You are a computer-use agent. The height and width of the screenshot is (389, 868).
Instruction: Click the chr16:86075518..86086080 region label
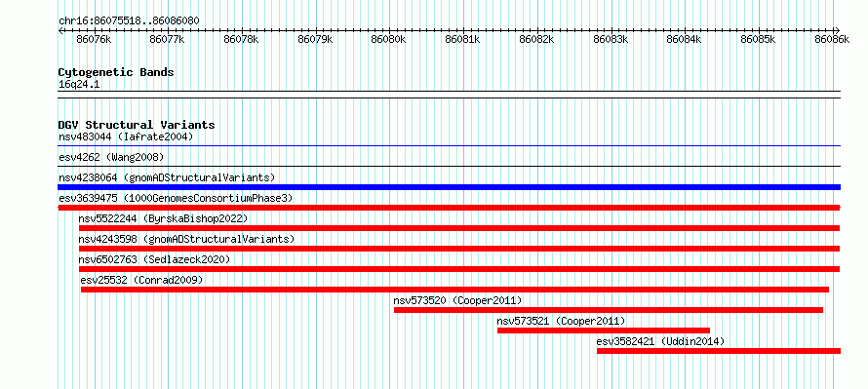click(129, 21)
